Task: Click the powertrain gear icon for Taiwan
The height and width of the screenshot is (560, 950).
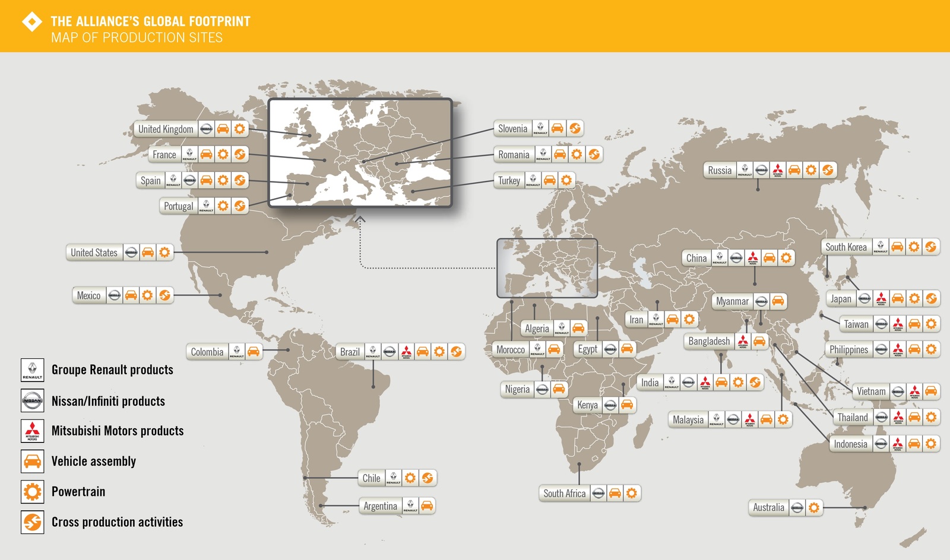Action: coord(931,324)
